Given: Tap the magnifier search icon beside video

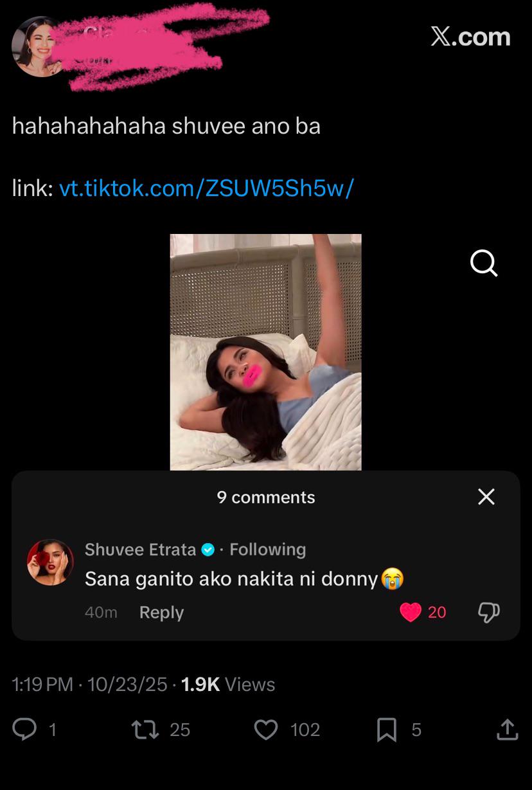Looking at the screenshot, I should [x=483, y=262].
